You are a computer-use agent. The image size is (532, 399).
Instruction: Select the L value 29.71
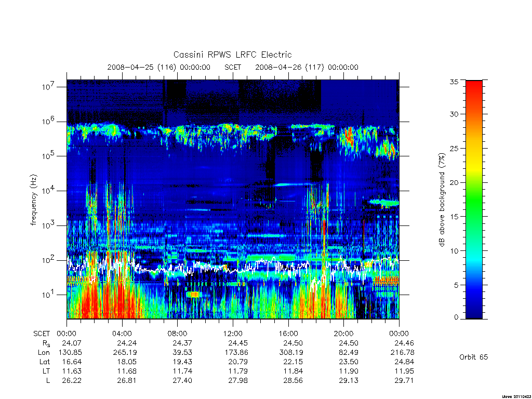click(x=404, y=380)
